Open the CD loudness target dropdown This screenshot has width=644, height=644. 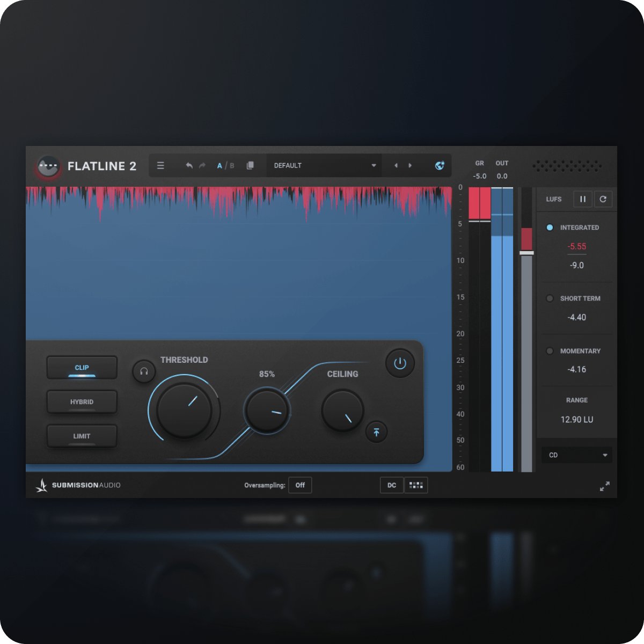point(577,455)
